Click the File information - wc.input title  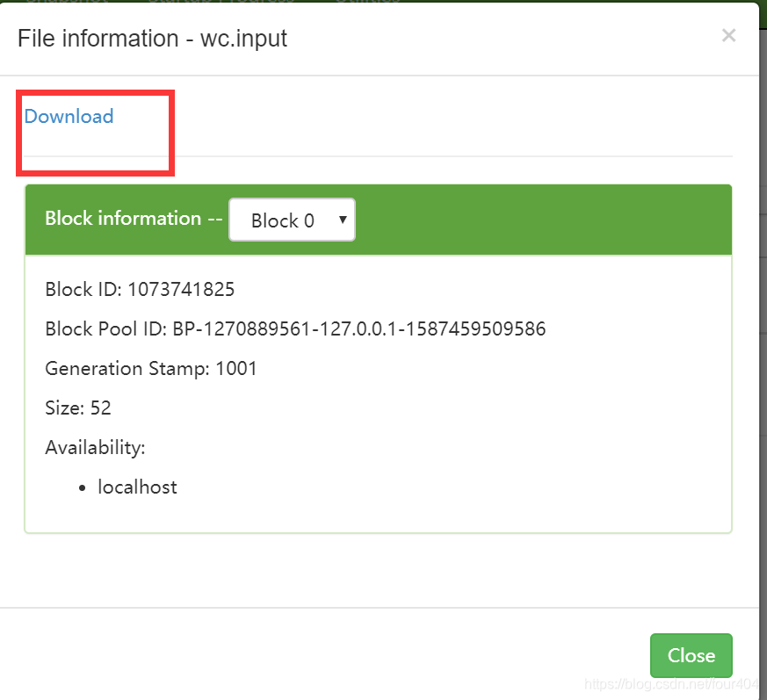coord(152,38)
